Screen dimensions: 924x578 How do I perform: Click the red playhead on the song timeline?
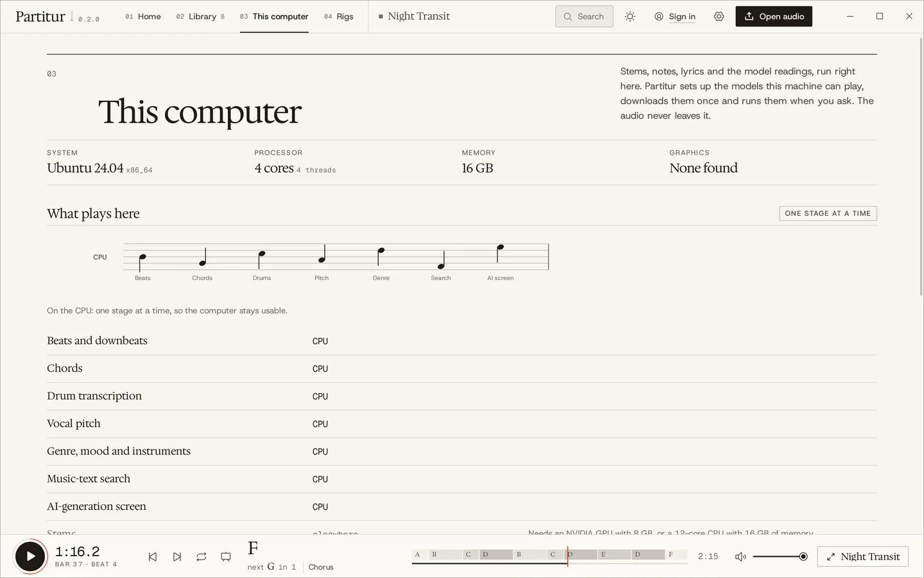(567, 556)
